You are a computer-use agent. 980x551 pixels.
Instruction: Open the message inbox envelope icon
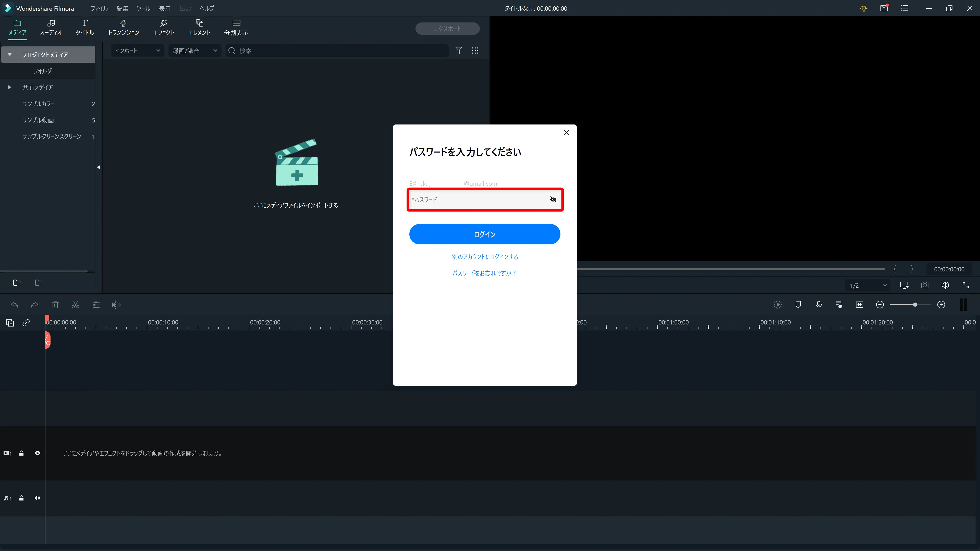point(884,8)
